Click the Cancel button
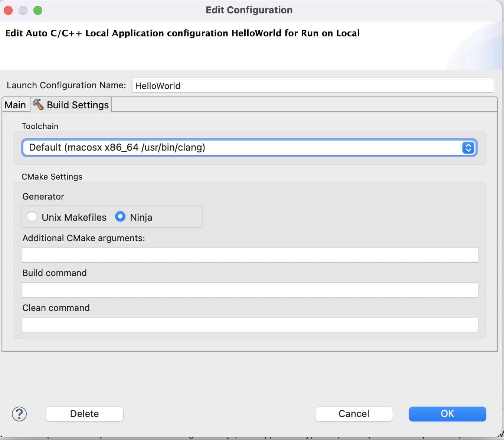 coord(354,414)
